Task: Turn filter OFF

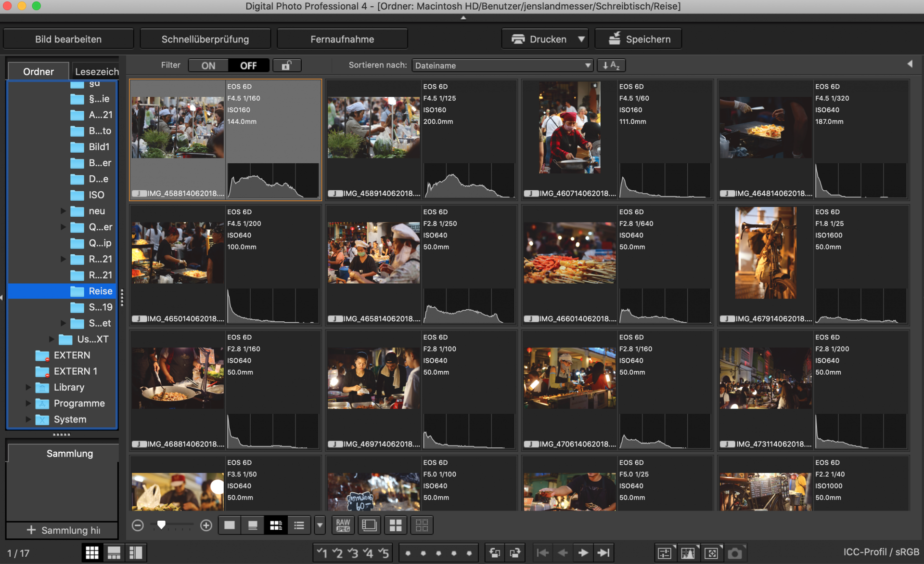Action: pyautogui.click(x=248, y=66)
